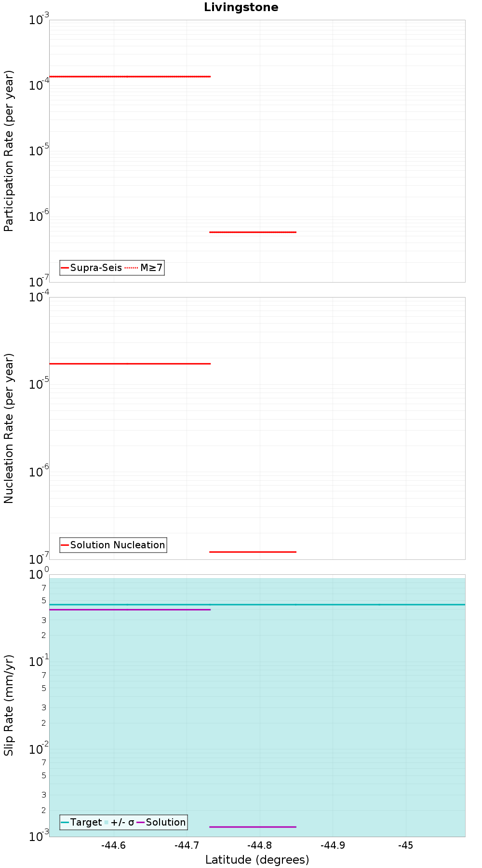The width and height of the screenshot is (482, 868).
Task: Click the Slip Rate y-axis title
Action: tap(9, 705)
